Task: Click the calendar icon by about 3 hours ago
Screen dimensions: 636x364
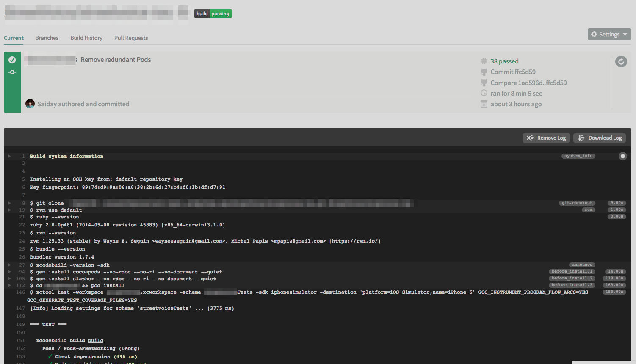Action: pos(484,104)
